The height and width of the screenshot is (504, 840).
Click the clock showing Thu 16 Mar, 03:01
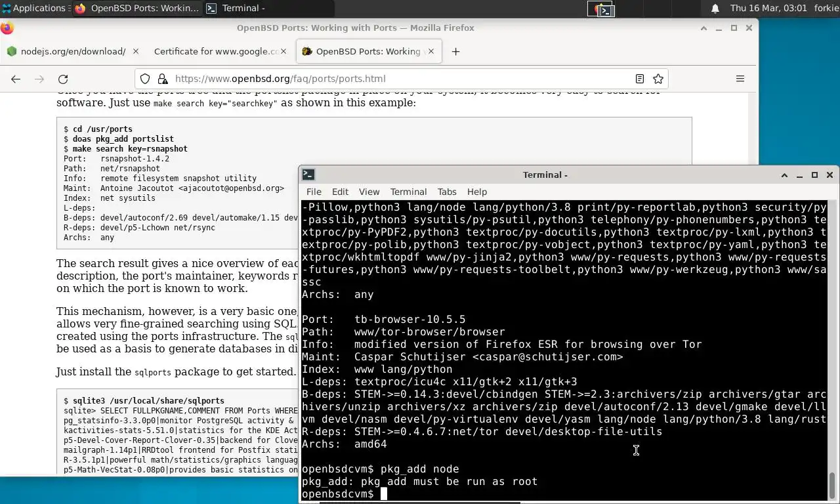[x=768, y=8]
